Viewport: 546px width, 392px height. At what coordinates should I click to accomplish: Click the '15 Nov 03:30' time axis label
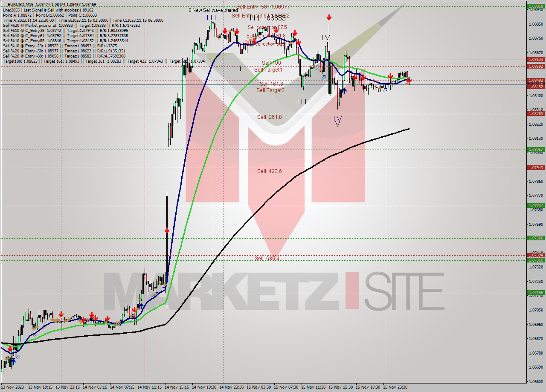coord(259,387)
